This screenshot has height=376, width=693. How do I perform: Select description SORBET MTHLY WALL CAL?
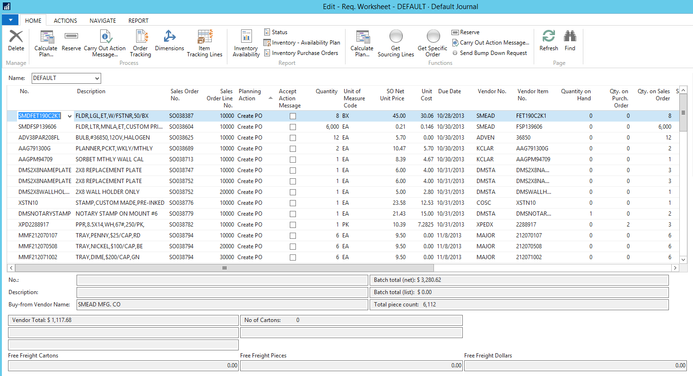(109, 160)
